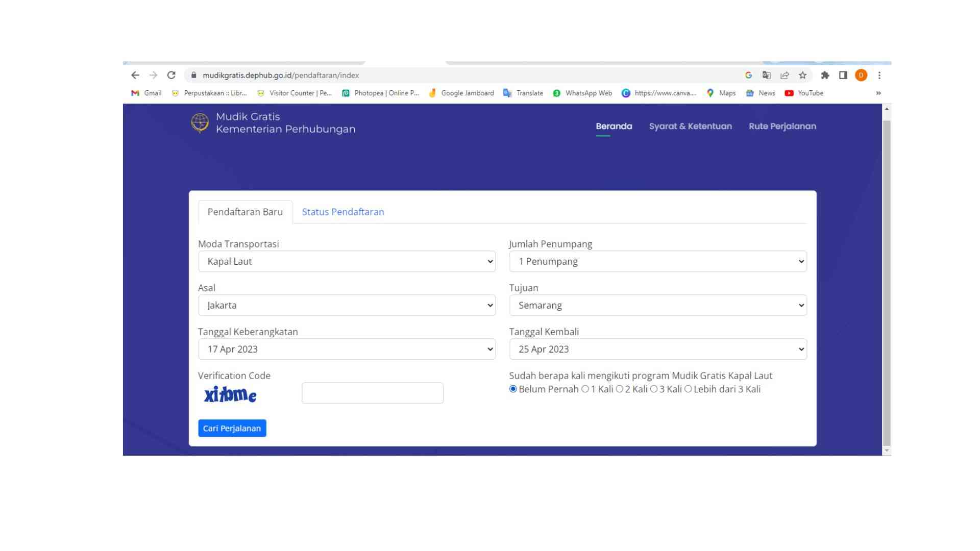This screenshot has height=551, width=980.
Task: Select 3 Kali radio option
Action: (653, 389)
